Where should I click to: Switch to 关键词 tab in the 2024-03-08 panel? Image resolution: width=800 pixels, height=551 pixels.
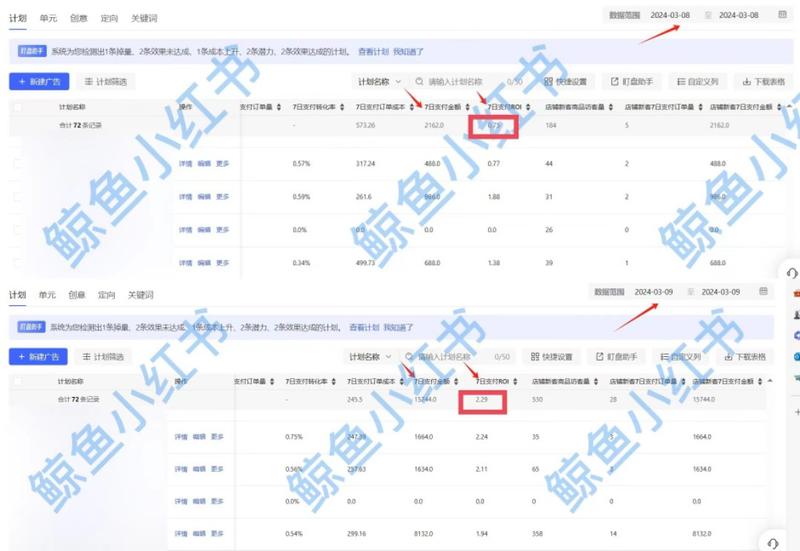pos(144,18)
